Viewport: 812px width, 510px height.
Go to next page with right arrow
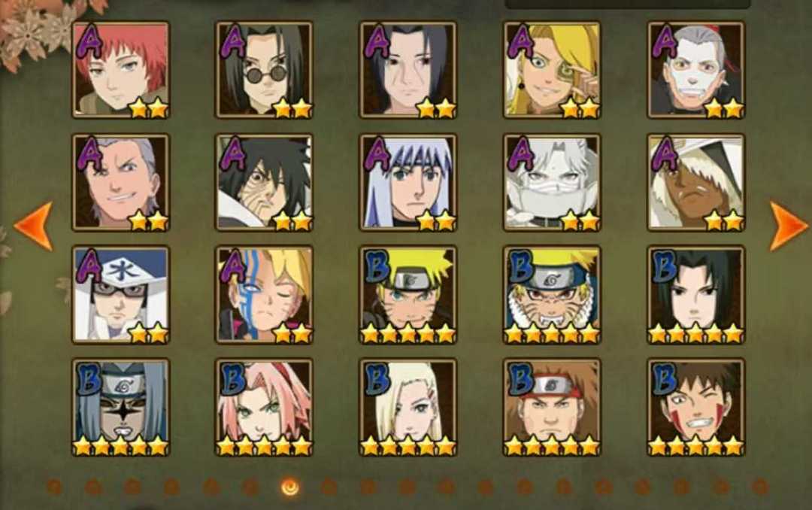788,226
